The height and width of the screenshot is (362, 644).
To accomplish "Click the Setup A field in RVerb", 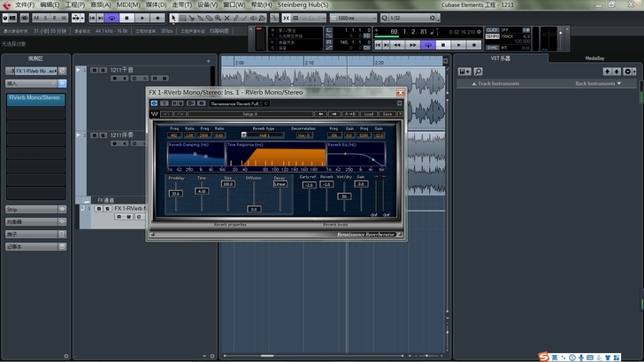I will pyautogui.click(x=250, y=114).
